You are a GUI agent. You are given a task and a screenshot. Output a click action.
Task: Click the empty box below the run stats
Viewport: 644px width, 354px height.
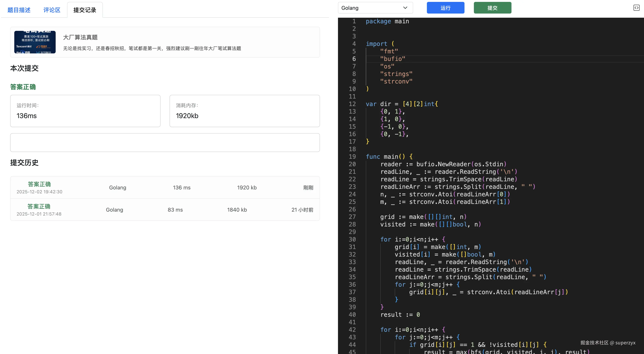165,143
